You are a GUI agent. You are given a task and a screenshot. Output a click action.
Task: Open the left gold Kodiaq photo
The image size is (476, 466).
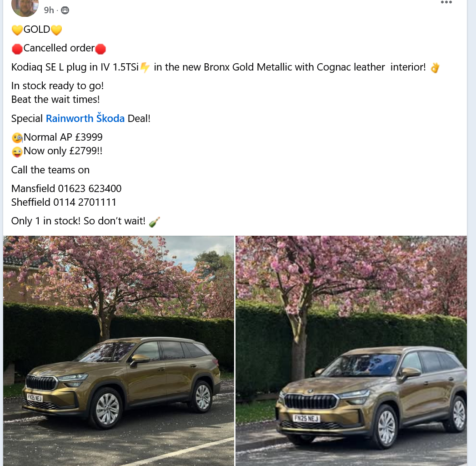[119, 351]
